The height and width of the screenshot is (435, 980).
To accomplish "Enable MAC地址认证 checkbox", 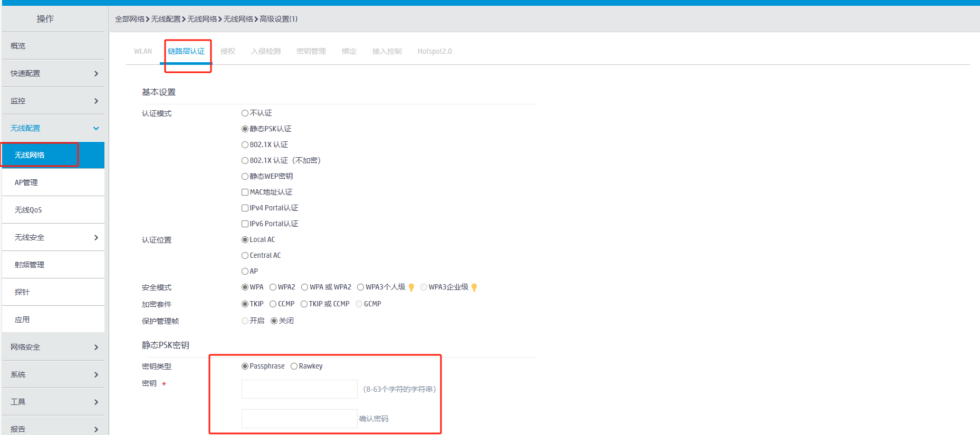I will 245,192.
